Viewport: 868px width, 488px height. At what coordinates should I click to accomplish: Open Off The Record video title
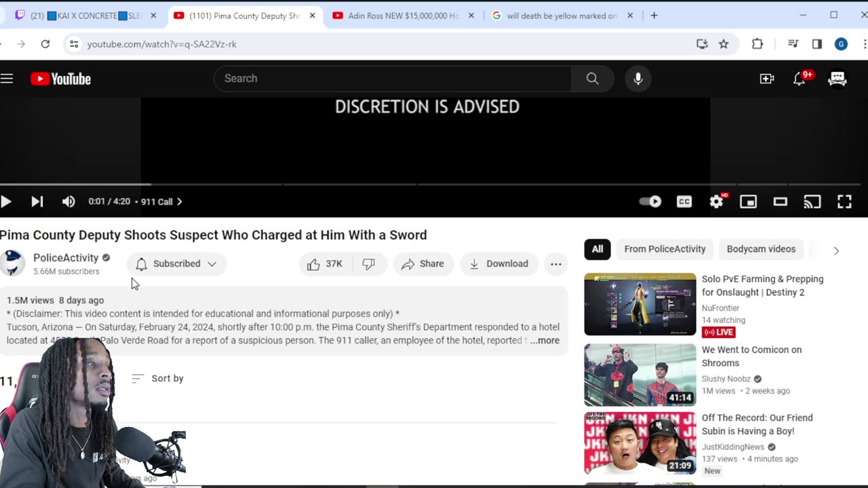(x=757, y=424)
